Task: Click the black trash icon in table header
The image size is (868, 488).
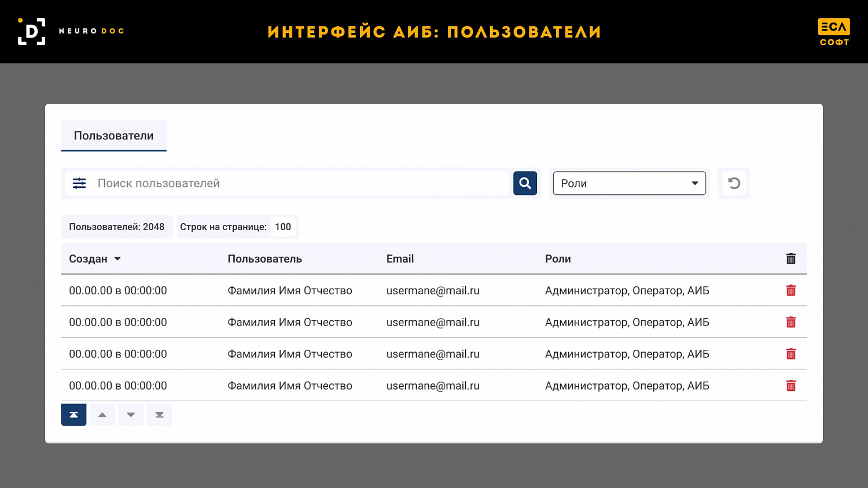Action: point(791,259)
